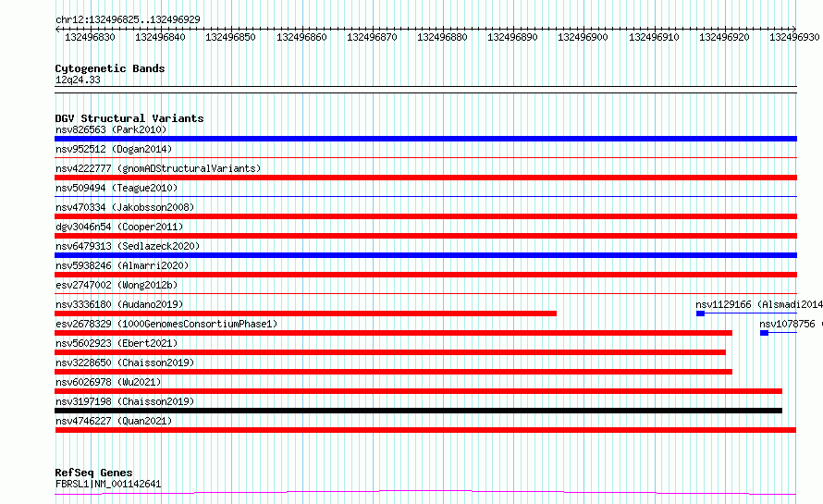Image resolution: width=823 pixels, height=504 pixels.
Task: Open nsv5938246 (Almarri2020) label
Action: point(122,265)
